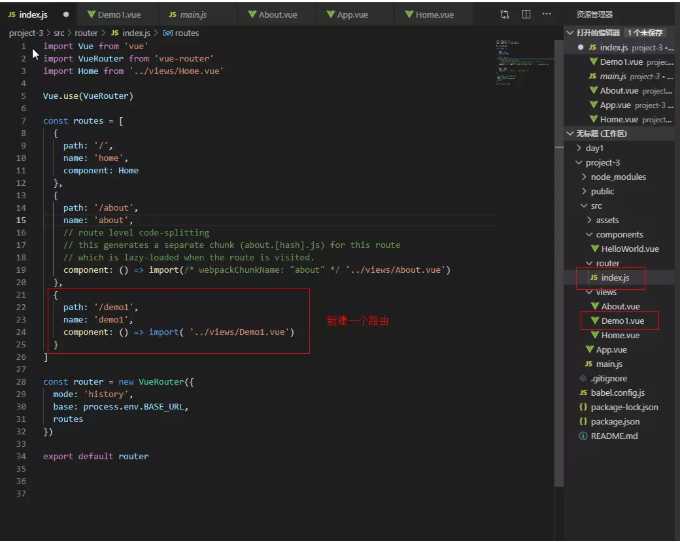This screenshot has height=542, width=680.
Task: Open the About.vue editor tab
Action: pos(273,15)
